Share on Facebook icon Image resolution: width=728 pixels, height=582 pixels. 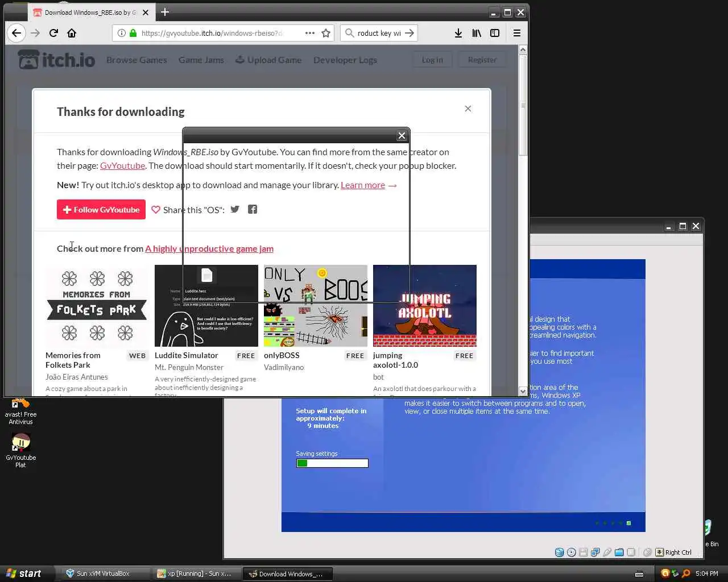click(x=253, y=209)
